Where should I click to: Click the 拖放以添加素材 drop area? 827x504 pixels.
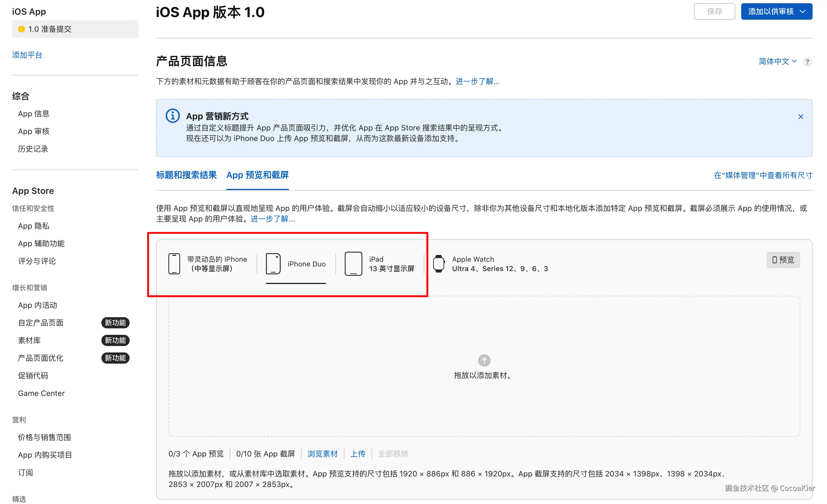(484, 366)
